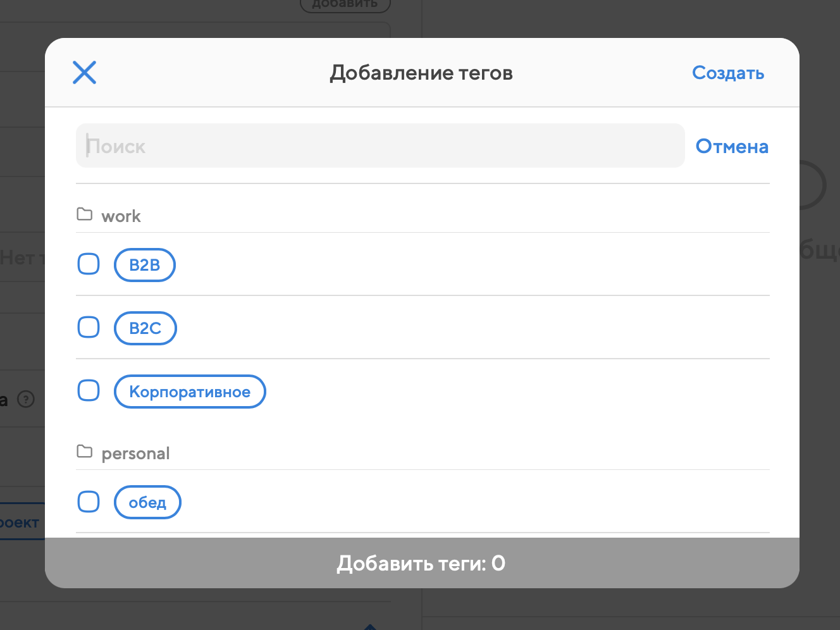Select the personal group label text
The height and width of the screenshot is (630, 840).
(x=135, y=454)
